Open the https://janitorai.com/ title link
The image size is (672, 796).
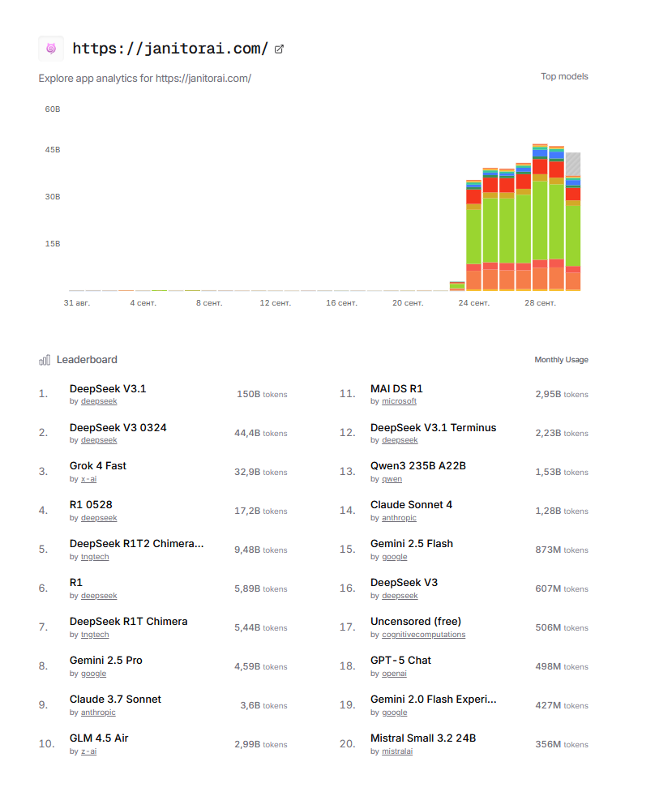point(170,49)
